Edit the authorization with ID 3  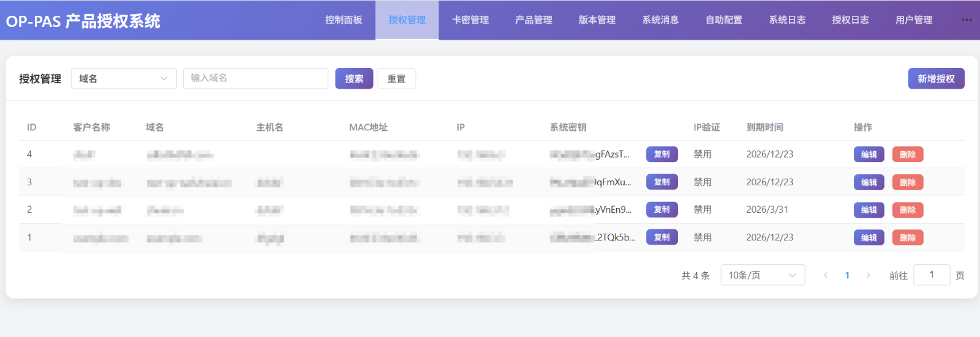(869, 182)
